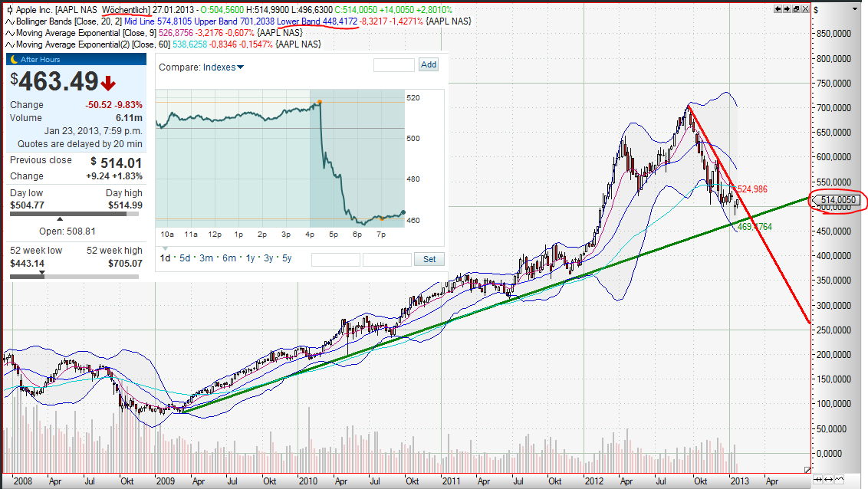This screenshot has width=868, height=489.
Task: Toggle the 1d timeframe view
Action: pos(164,258)
